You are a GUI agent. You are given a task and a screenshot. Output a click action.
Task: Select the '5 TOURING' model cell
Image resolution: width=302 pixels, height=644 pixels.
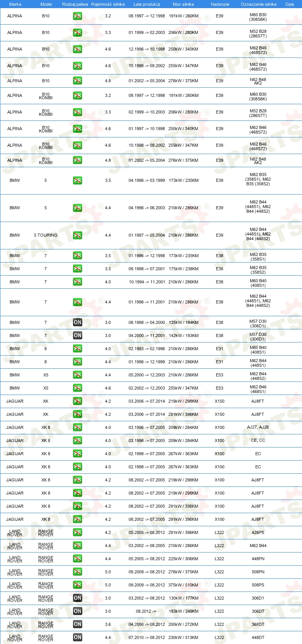(x=46, y=235)
